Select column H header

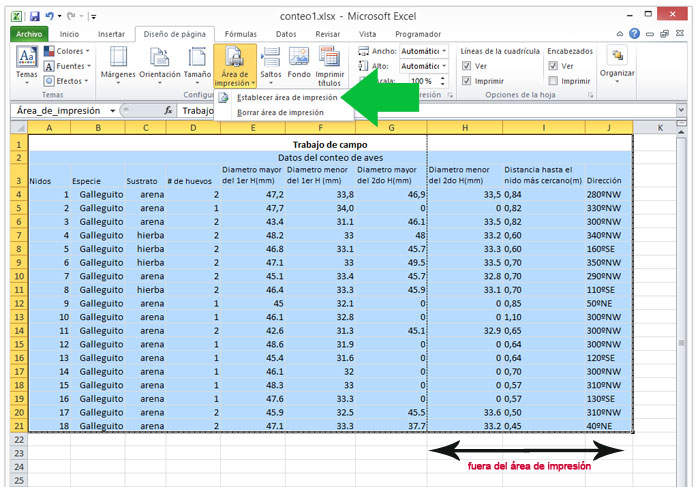465,128
